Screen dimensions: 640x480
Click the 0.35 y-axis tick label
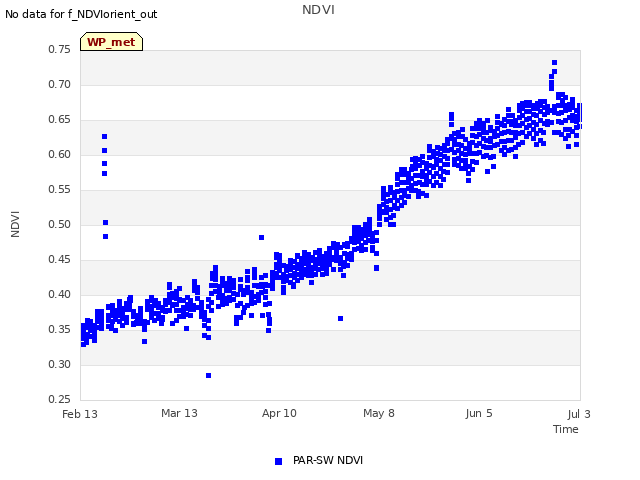(60, 329)
